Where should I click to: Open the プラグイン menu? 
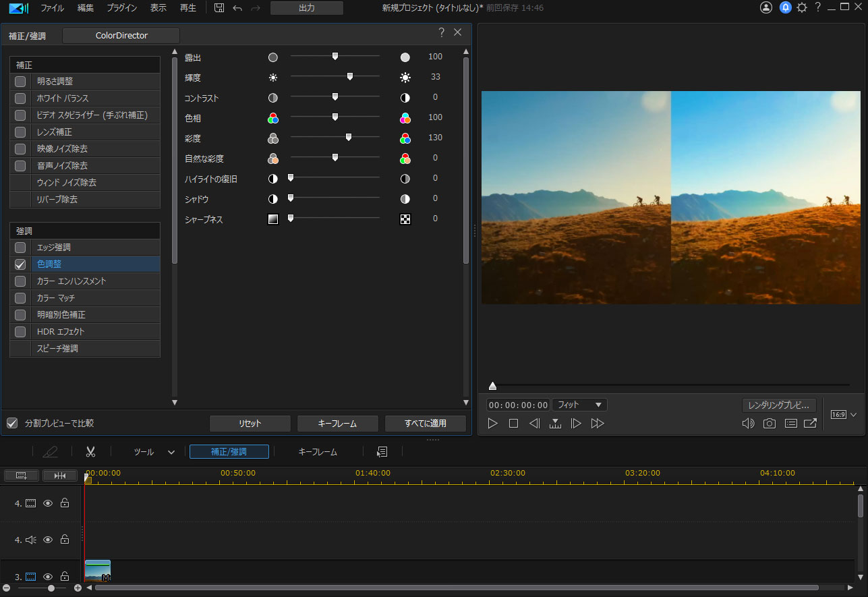121,8
